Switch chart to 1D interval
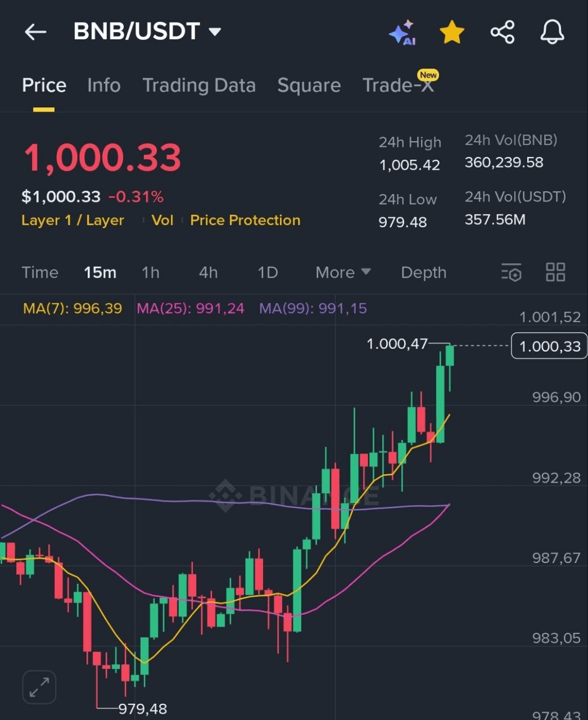The height and width of the screenshot is (720, 588). (x=268, y=272)
